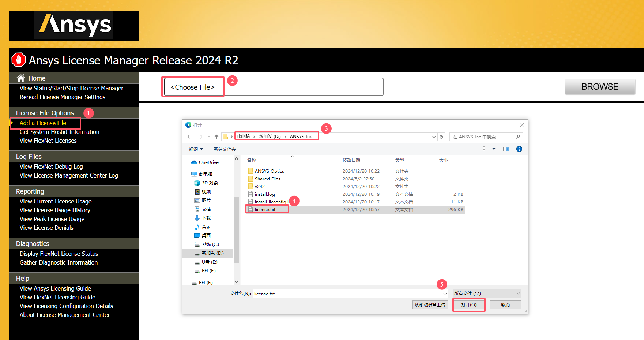
Task: Select Add a License File
Action: pyautogui.click(x=42, y=123)
